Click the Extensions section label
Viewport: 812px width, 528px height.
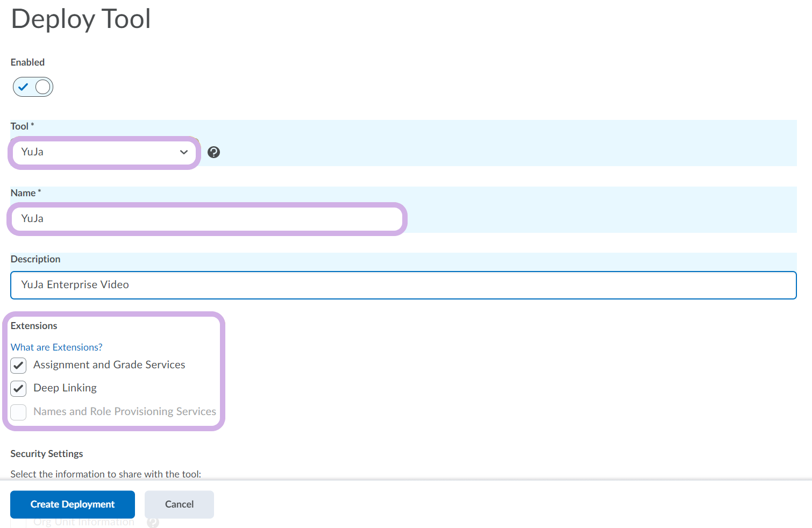[34, 326]
